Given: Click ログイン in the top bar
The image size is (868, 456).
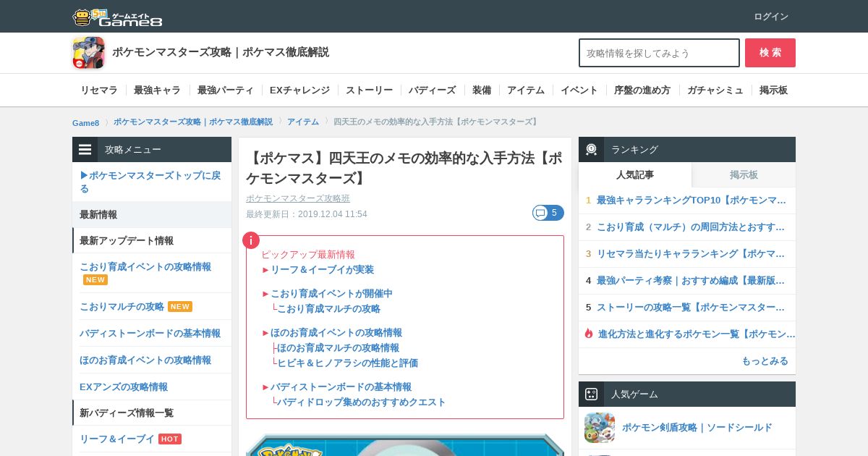Looking at the screenshot, I should (771, 17).
